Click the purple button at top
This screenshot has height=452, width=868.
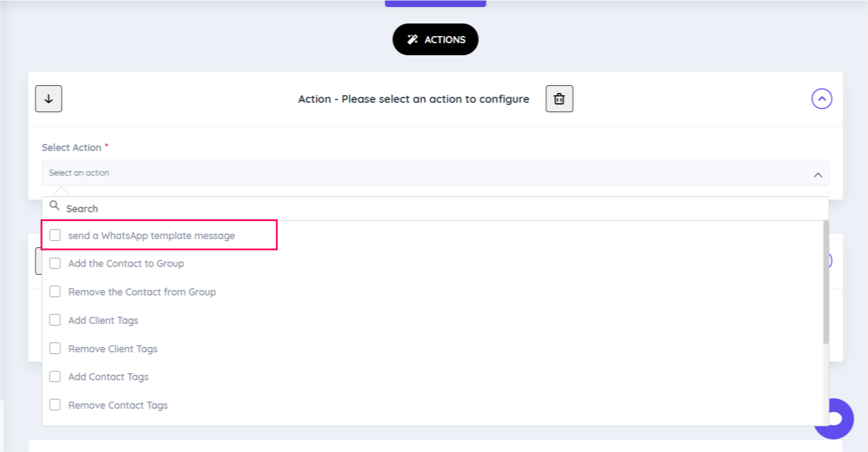(x=435, y=3)
